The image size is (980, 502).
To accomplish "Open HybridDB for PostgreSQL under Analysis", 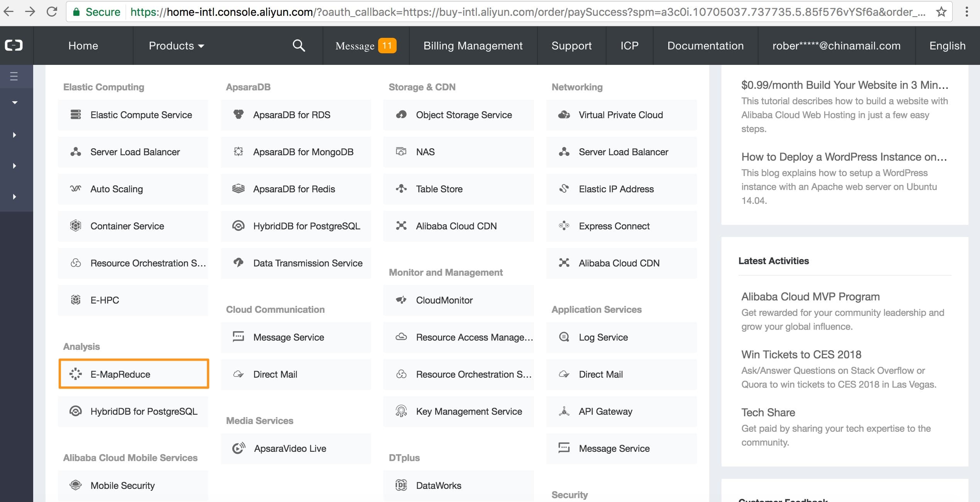I will coord(133,411).
